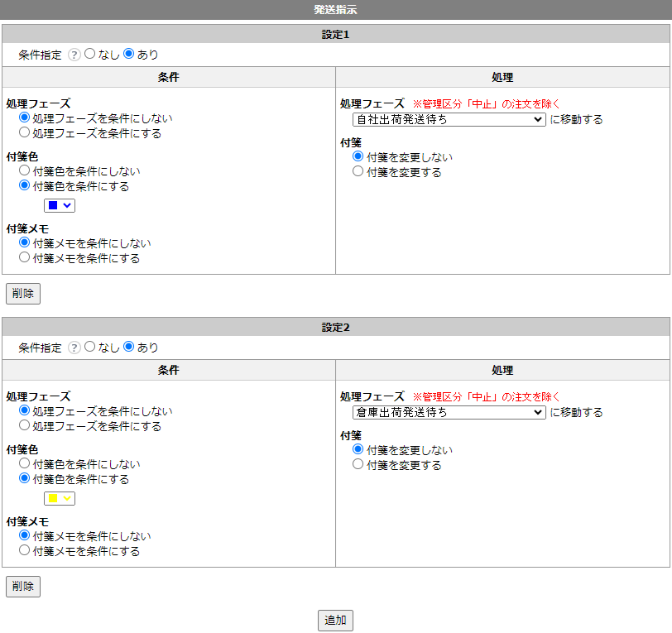Viewport: 672px width, 633px height.
Task: Click the 条件 column header in 設定1
Action: pyautogui.click(x=169, y=77)
